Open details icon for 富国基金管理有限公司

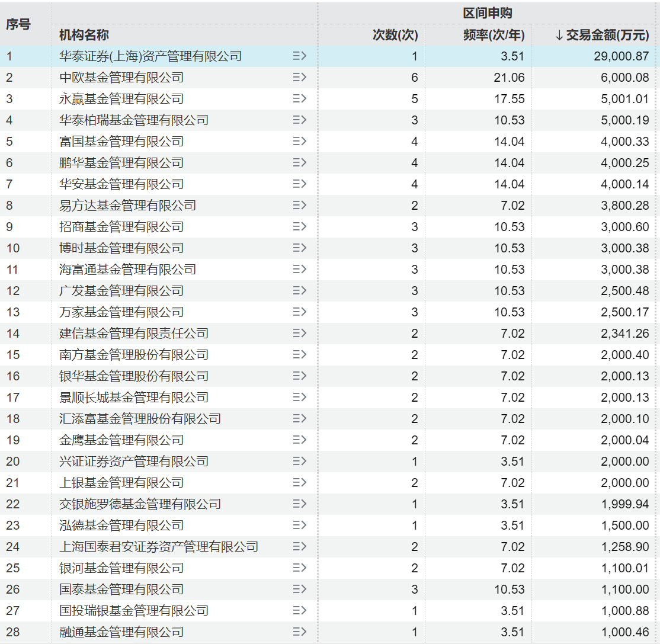pyautogui.click(x=301, y=141)
